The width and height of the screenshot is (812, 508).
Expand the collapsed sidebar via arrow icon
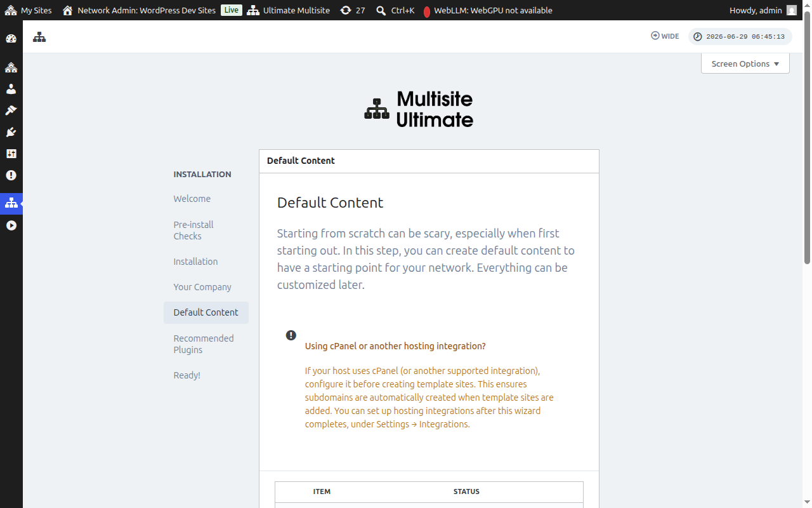(x=11, y=225)
